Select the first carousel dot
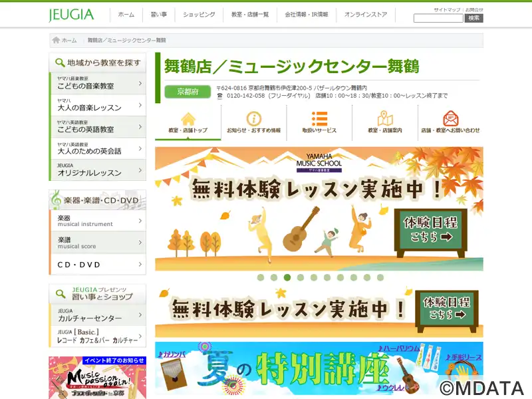 (261, 277)
